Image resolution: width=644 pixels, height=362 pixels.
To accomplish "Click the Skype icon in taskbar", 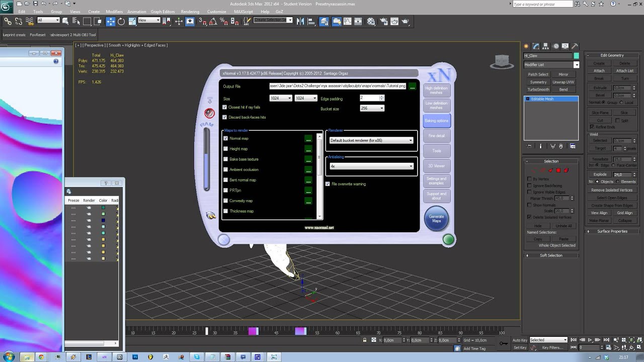I will 197,357.
